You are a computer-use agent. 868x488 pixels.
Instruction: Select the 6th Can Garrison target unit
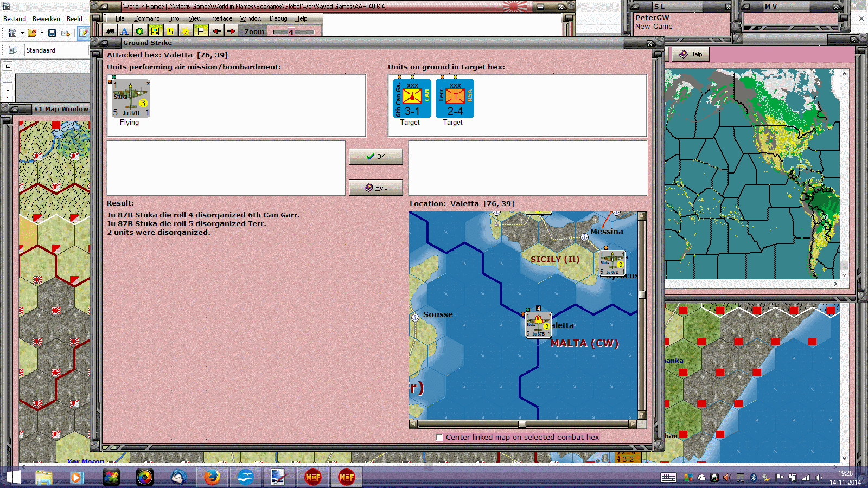(412, 98)
